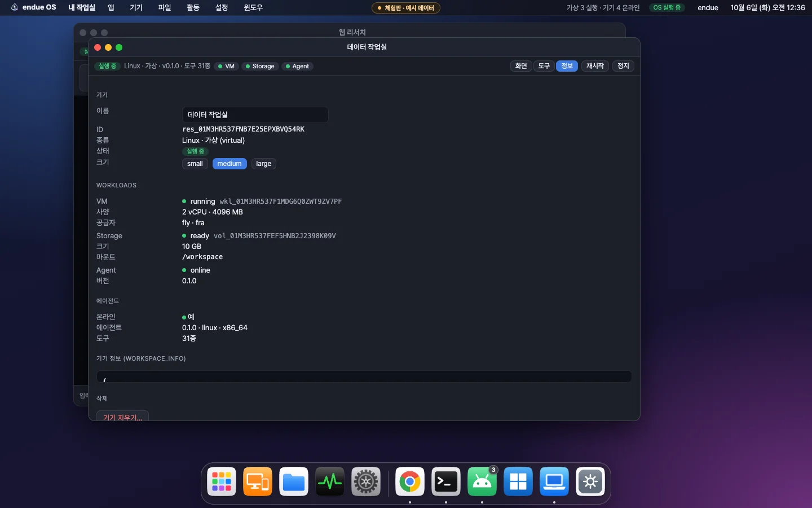Click the Storage status chip in toolbar
812x508 pixels.
pos(260,66)
